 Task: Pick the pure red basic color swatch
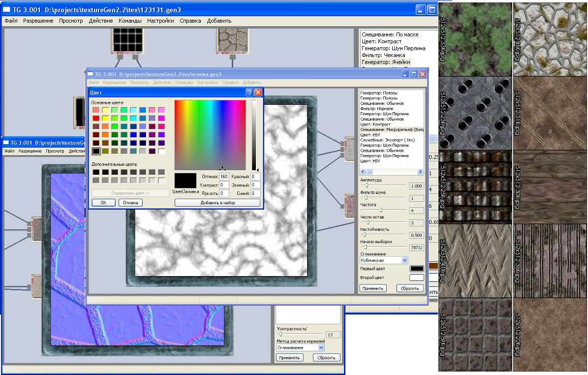pos(96,118)
